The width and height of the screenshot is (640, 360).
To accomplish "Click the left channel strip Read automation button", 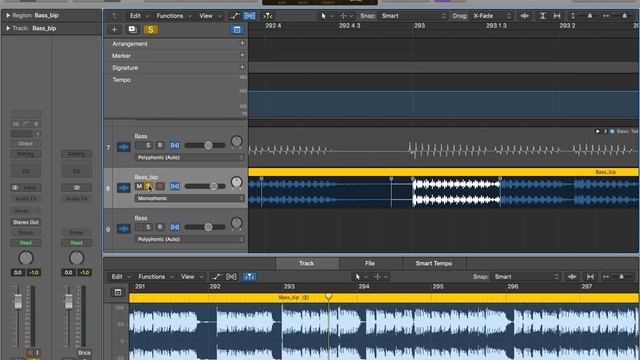I will (x=26, y=242).
